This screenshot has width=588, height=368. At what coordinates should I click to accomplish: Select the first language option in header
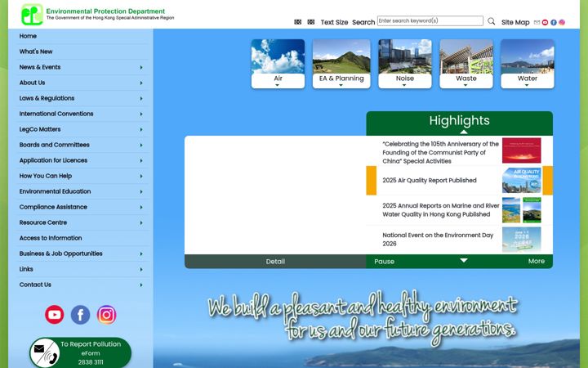[x=298, y=22]
